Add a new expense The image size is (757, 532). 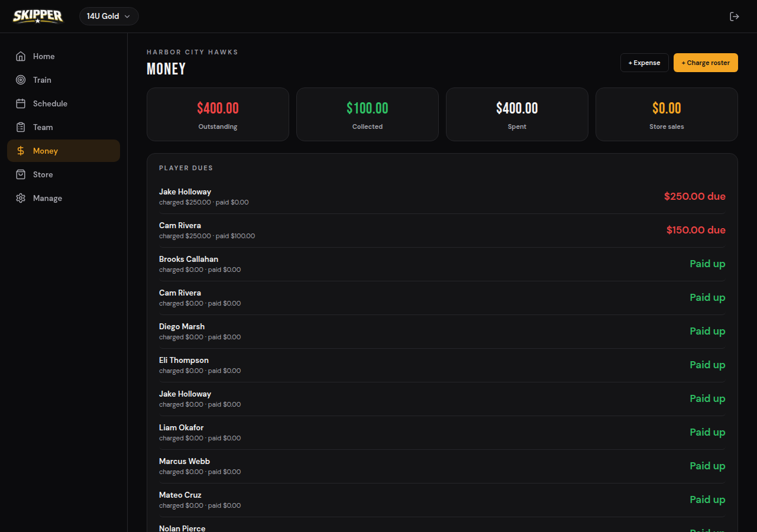tap(645, 63)
